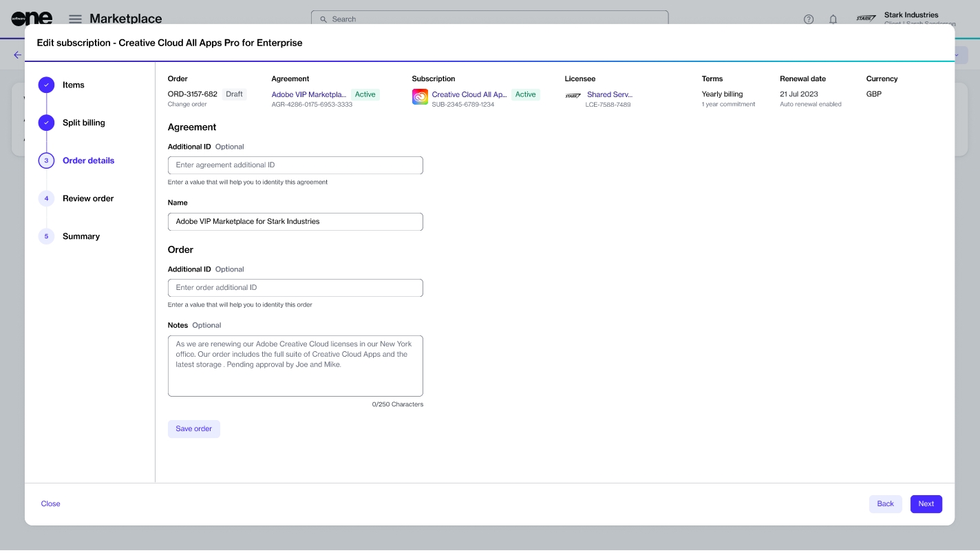Click the help question mark icon
The height and width of the screenshot is (553, 980).
click(809, 19)
